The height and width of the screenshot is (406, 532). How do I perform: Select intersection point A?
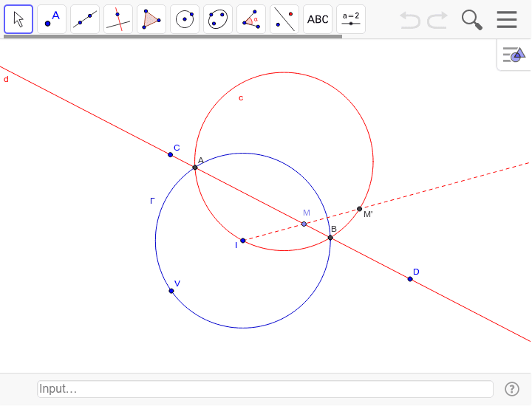(195, 168)
